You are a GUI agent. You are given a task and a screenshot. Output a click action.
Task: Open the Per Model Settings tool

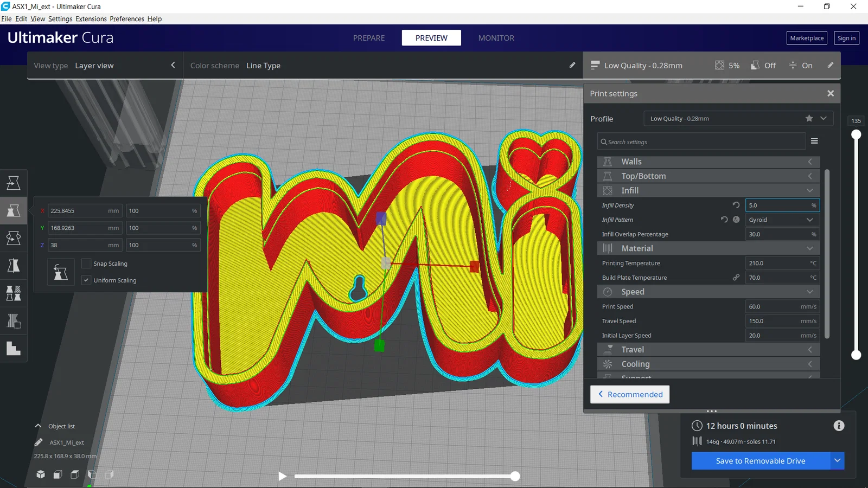[14, 293]
